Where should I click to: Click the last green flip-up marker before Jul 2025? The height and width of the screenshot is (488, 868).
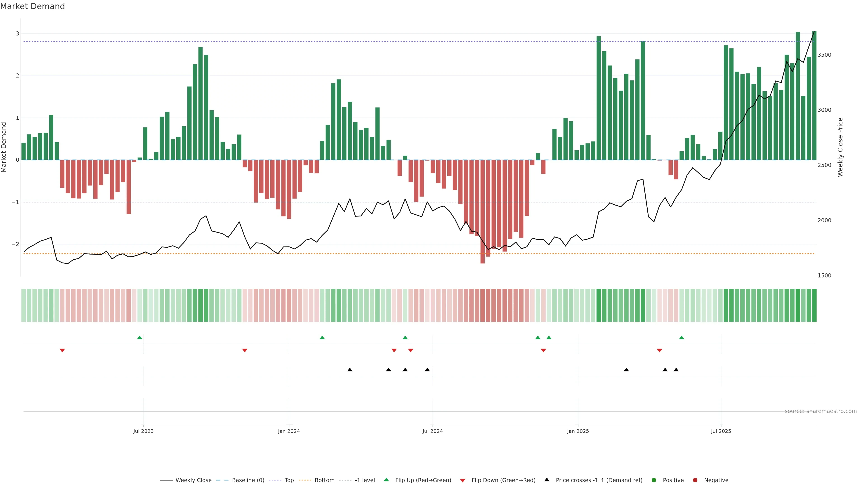pyautogui.click(x=682, y=338)
